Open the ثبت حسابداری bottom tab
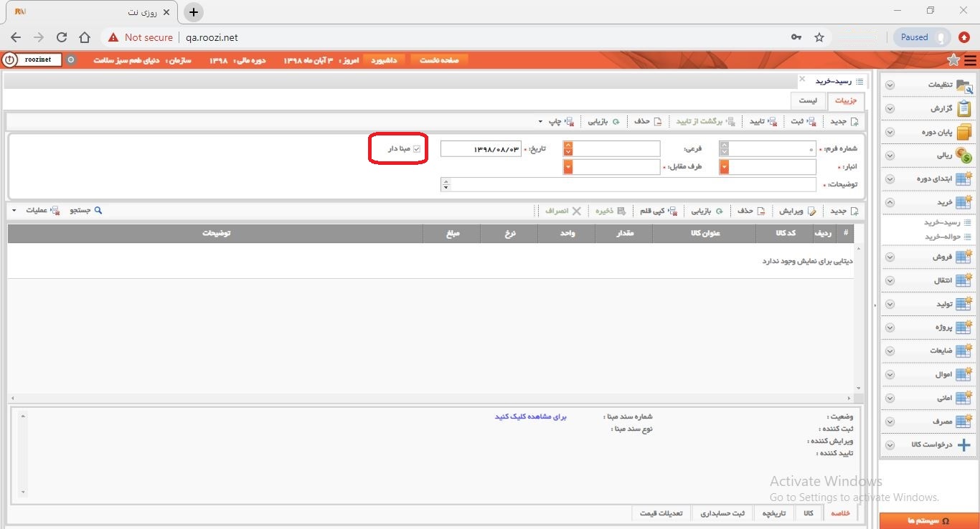This screenshot has width=980, height=529. point(723,513)
